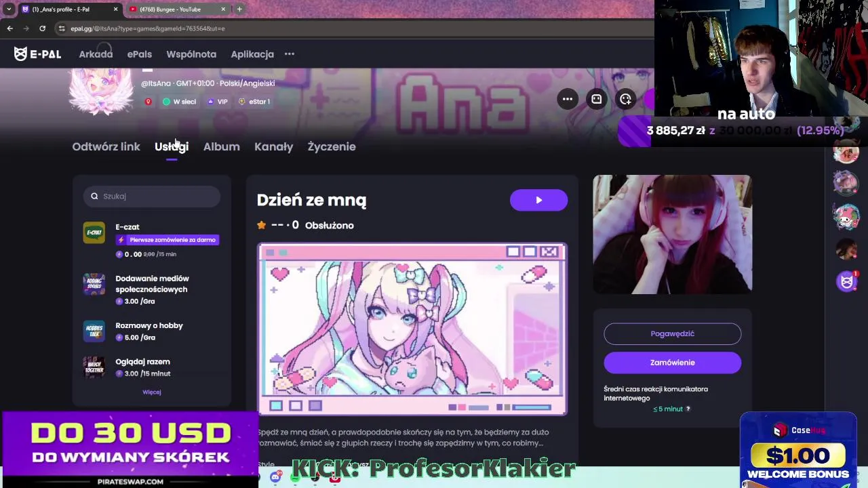Open the Odtwórz link tab
The width and height of the screenshot is (868, 488).
point(106,146)
